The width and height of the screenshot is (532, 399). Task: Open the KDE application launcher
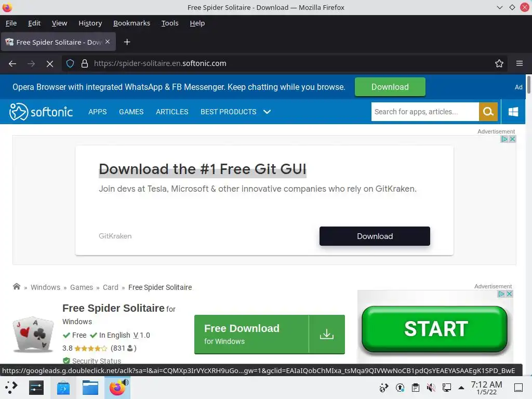click(x=11, y=388)
